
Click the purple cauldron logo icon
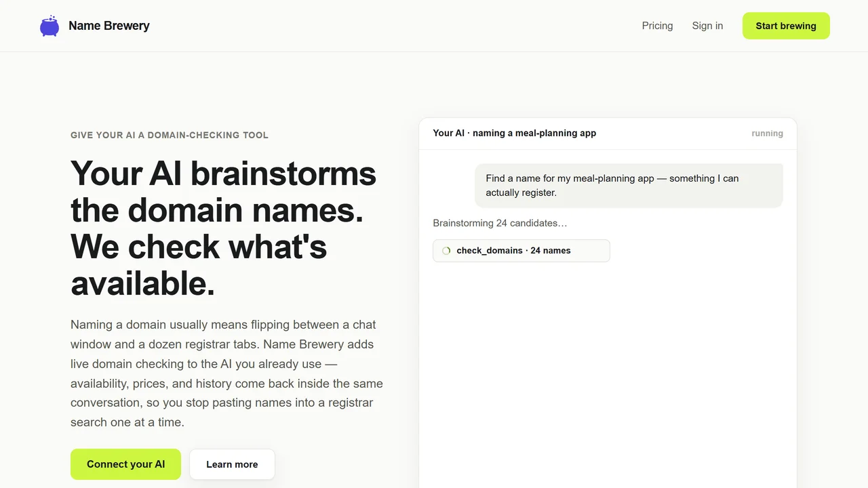50,26
